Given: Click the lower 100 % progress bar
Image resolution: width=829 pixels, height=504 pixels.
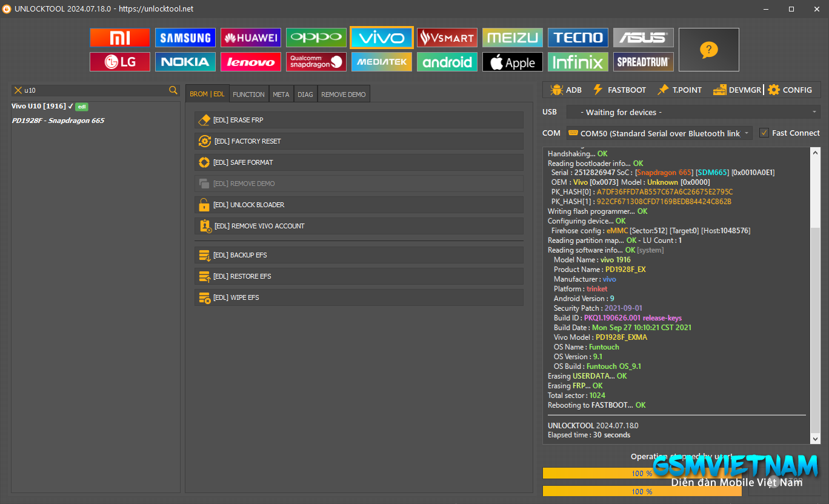Looking at the screenshot, I should tap(642, 491).
